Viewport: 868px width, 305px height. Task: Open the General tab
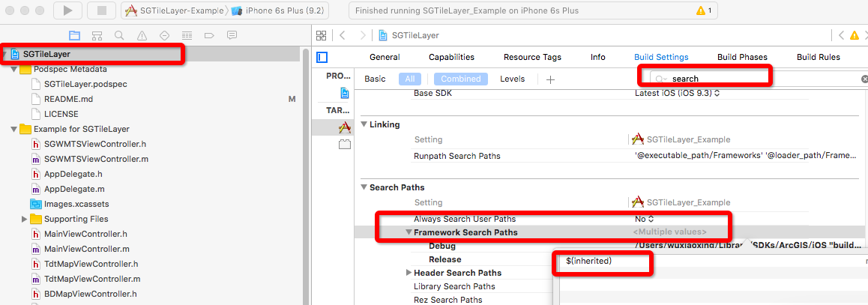385,57
